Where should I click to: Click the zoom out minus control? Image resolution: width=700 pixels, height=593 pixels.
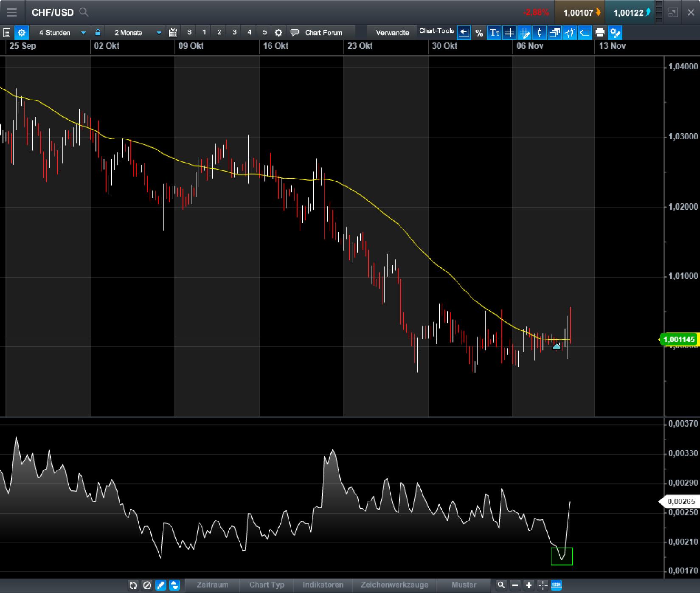pos(515,585)
